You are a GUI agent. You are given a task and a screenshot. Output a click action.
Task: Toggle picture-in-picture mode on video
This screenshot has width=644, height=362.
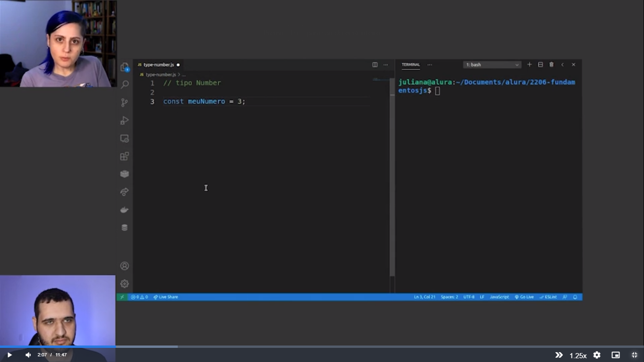tap(616, 355)
